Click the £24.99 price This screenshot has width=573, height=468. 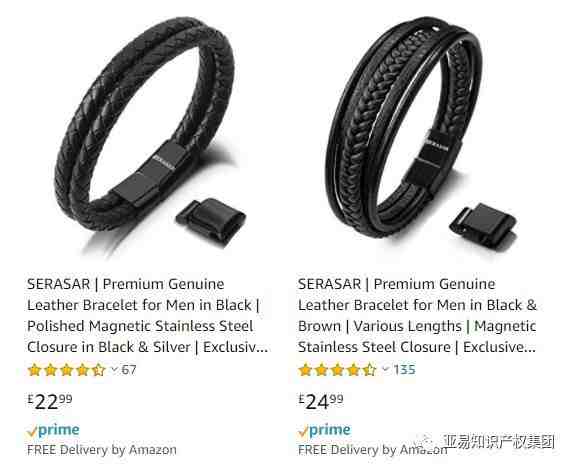point(321,402)
